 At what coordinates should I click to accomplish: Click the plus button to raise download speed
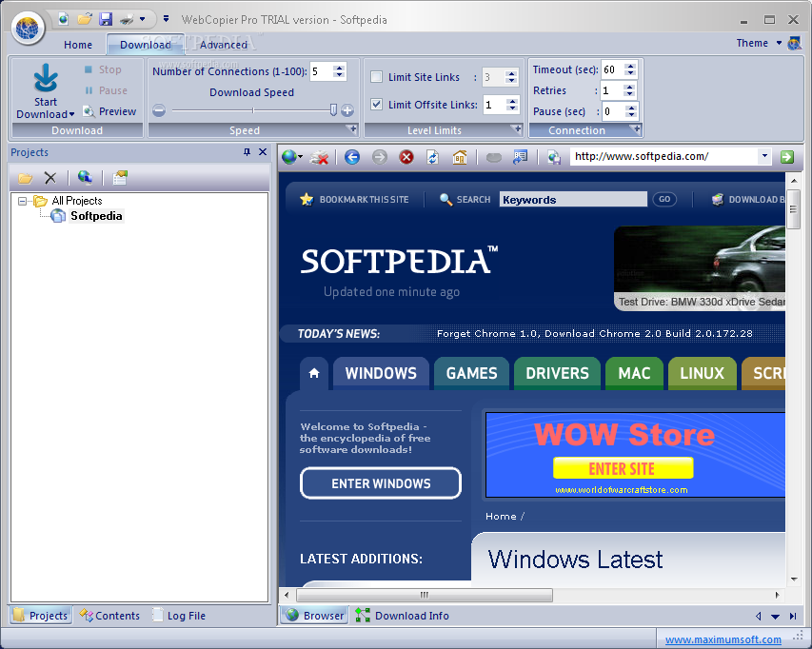pos(347,110)
